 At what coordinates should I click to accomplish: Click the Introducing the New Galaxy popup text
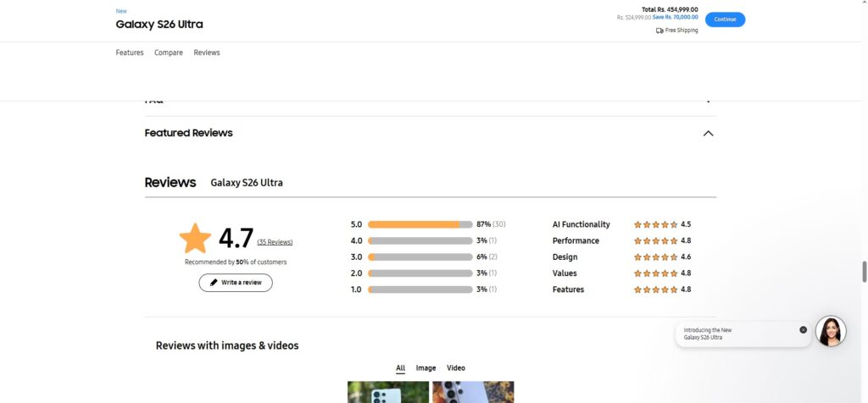point(708,334)
